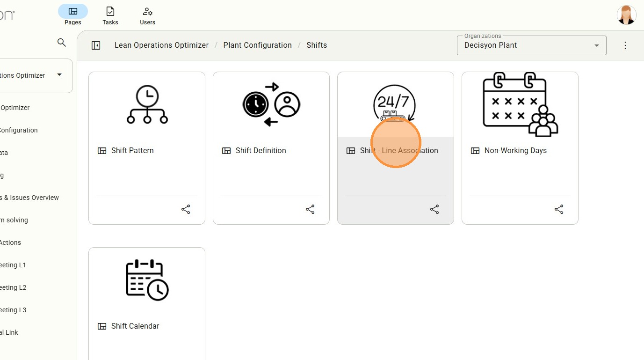Screen dimensions: 644x360
Task: Open the Users tab
Action: [x=147, y=15]
